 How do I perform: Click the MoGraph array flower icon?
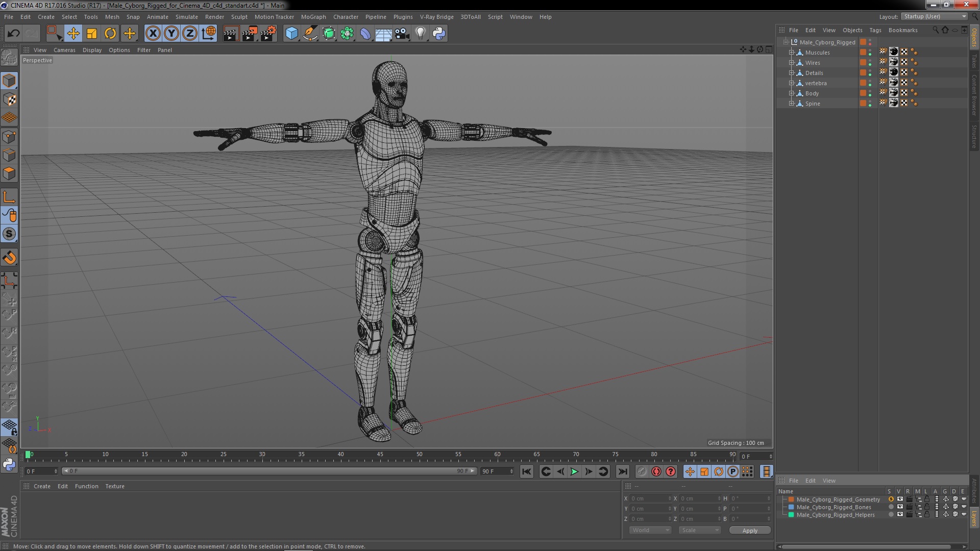tap(347, 34)
